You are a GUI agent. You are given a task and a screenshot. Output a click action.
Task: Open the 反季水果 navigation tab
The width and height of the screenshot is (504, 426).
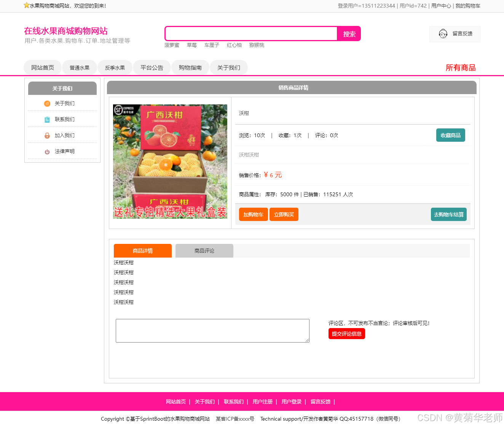[115, 67]
